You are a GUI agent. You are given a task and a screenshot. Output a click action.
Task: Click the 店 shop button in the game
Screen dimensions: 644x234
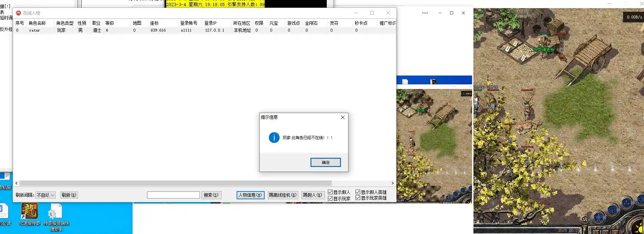(x=585, y=219)
